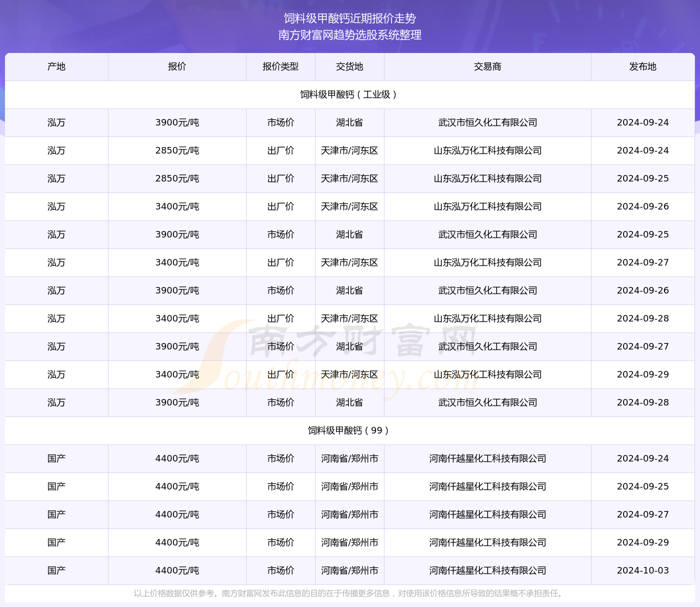Screen dimensions: 700x607
Task: Click 2850元/吨 in the 山东泓万 2024-09-24 row
Action: point(177,150)
